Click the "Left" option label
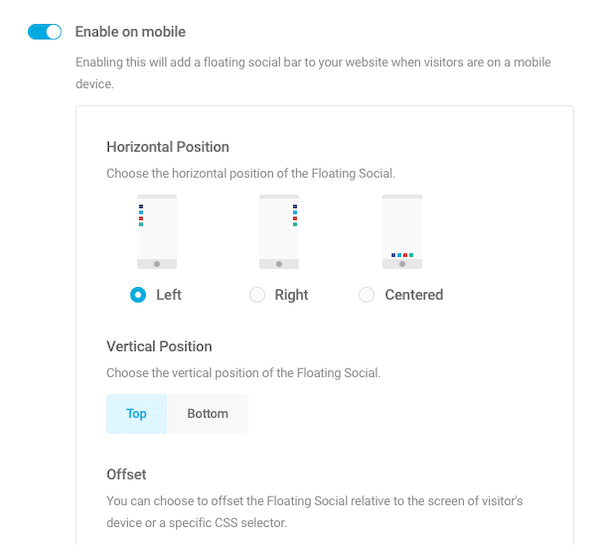Screen dimensions: 600x545 pyautogui.click(x=169, y=295)
